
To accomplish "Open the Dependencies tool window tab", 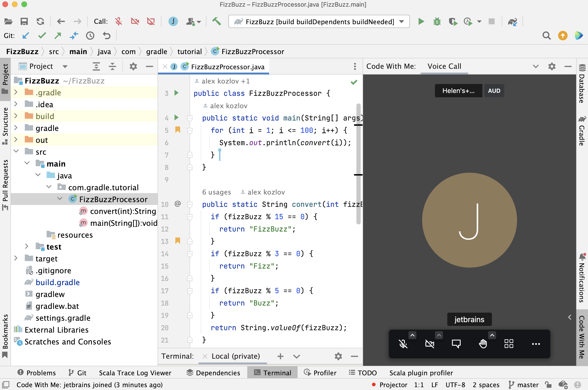I will (x=213, y=373).
